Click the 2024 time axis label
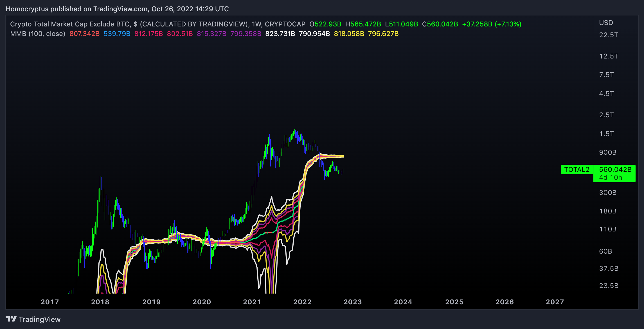644x329 pixels. (403, 302)
